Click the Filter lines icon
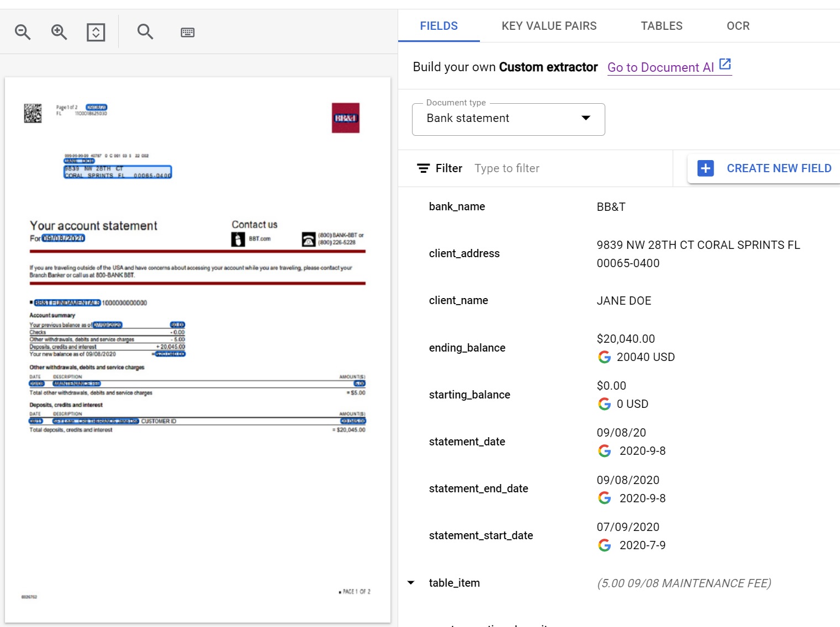840x627 pixels. [x=424, y=168]
